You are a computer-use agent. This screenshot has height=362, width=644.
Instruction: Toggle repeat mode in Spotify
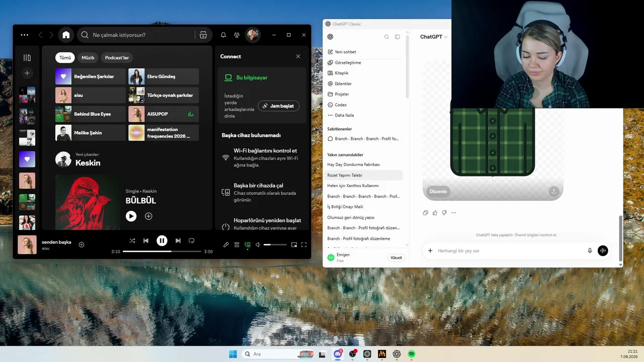point(191,241)
